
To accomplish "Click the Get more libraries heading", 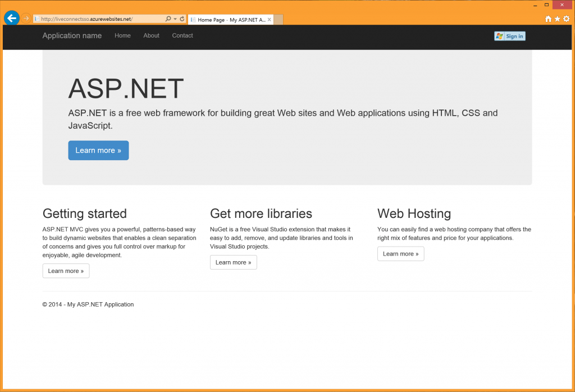I will pos(261,213).
